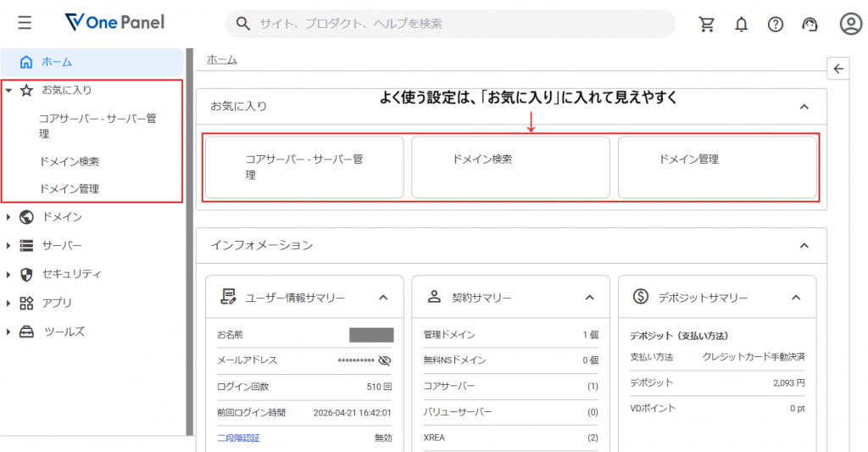This screenshot has height=452, width=868.
Task: Click the search magnifier icon
Action: tap(242, 23)
